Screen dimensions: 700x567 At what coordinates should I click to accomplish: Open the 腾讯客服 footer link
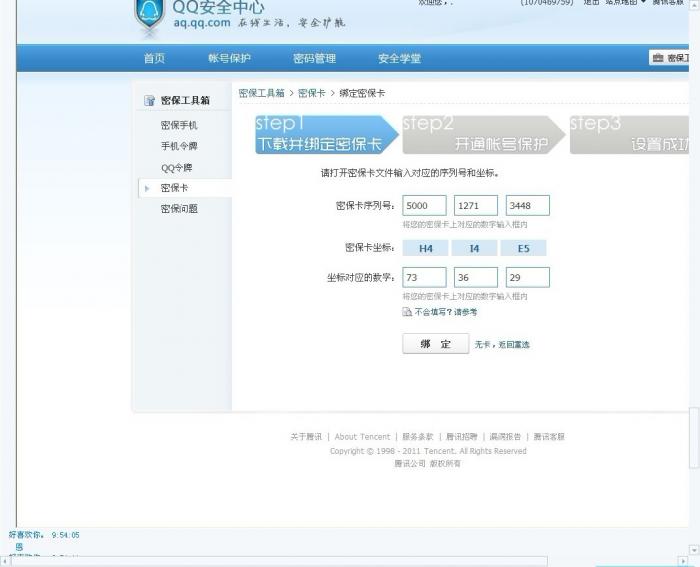click(x=549, y=437)
